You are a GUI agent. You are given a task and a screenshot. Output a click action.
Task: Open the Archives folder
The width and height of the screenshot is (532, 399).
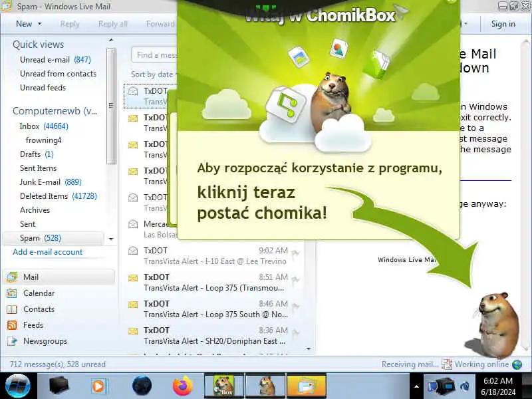[x=35, y=210]
